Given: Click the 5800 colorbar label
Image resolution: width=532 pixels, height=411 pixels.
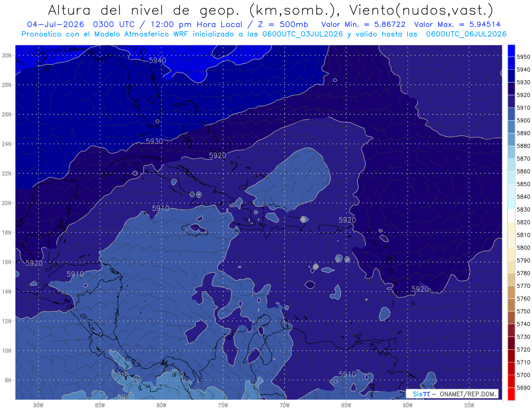Looking at the screenshot, I should pos(524,247).
